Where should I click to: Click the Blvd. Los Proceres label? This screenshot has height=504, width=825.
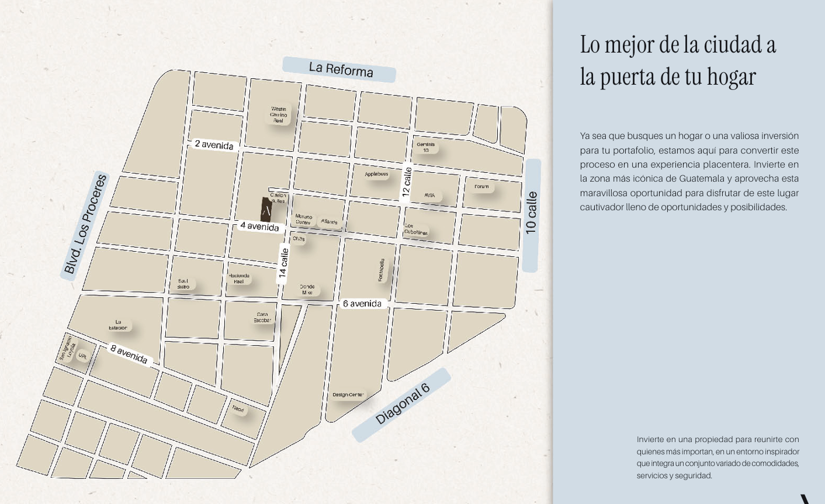point(85,224)
